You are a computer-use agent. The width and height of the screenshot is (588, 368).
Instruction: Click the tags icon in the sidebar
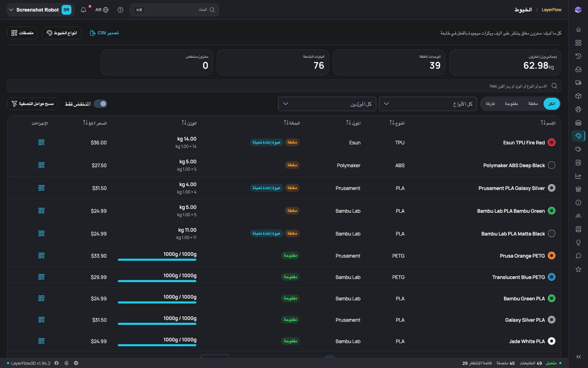[x=578, y=149]
